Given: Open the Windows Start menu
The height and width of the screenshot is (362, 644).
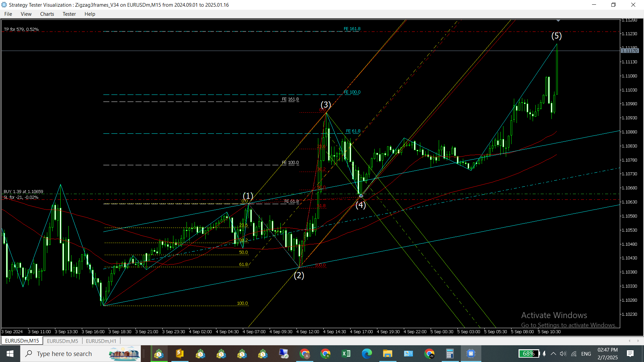Looking at the screenshot, I should [10, 354].
